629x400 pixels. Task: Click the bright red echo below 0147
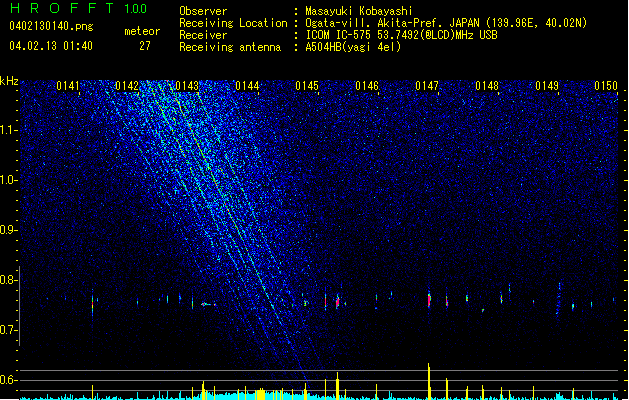click(x=429, y=300)
